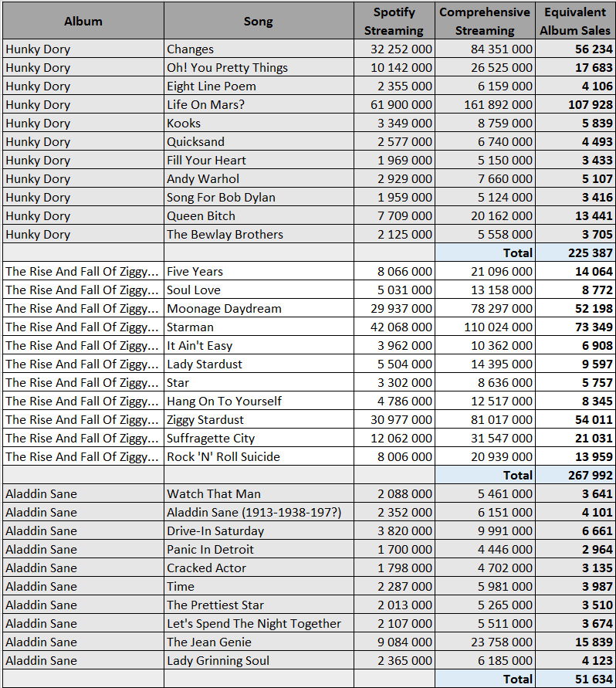This screenshot has height=688, width=616.
Task: Click the Hunky Dory total 225 387
Action: 575,252
